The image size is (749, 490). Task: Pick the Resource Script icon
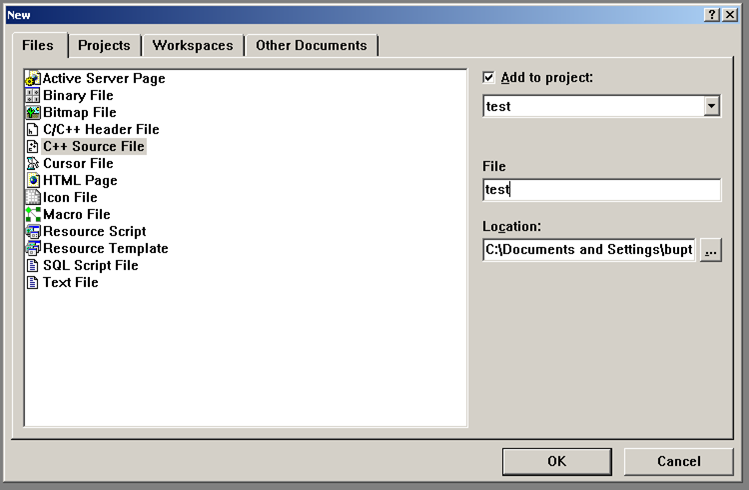click(x=33, y=232)
